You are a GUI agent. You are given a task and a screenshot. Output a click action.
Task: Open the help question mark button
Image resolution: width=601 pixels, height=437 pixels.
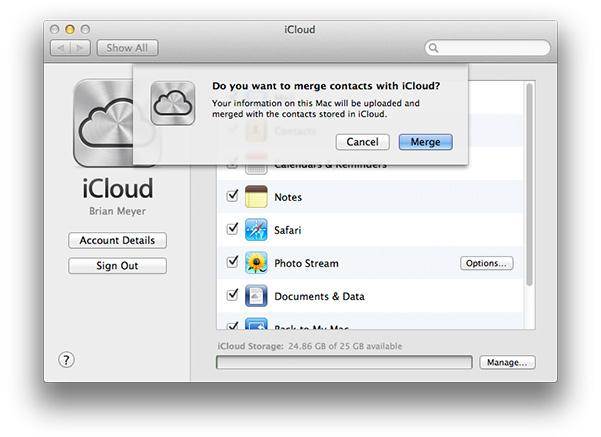pos(66,360)
